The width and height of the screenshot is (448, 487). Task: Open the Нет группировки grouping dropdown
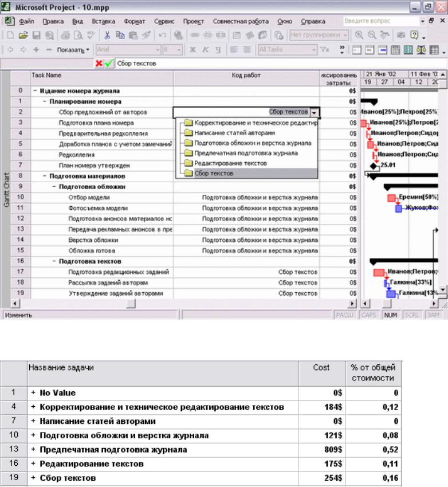[x=345, y=35]
